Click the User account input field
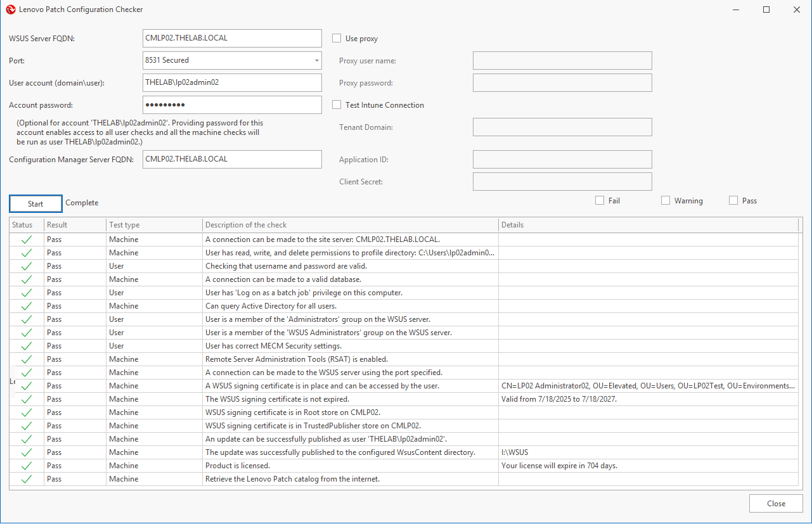 (232, 82)
